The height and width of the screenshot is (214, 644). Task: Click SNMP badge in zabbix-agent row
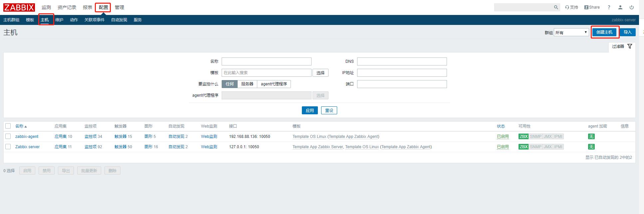coord(536,137)
